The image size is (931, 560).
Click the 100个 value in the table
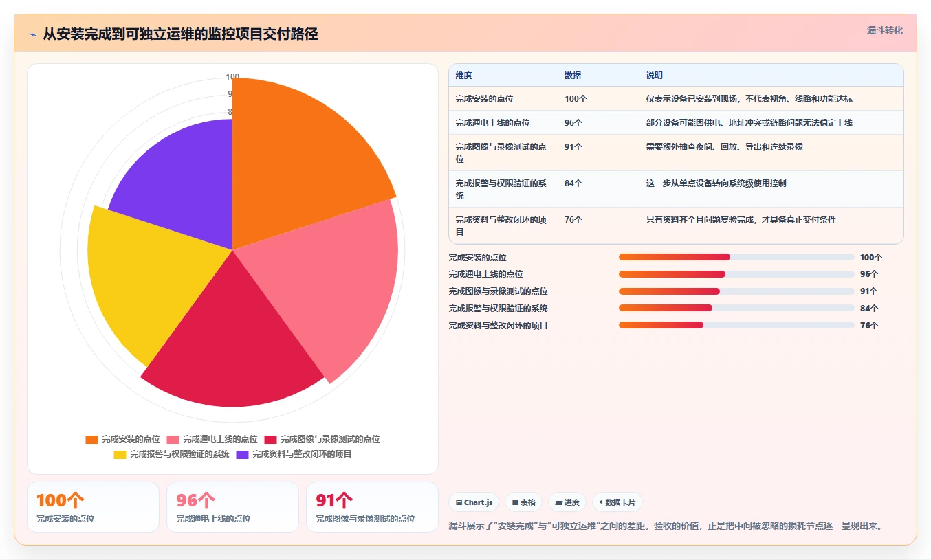tap(576, 99)
